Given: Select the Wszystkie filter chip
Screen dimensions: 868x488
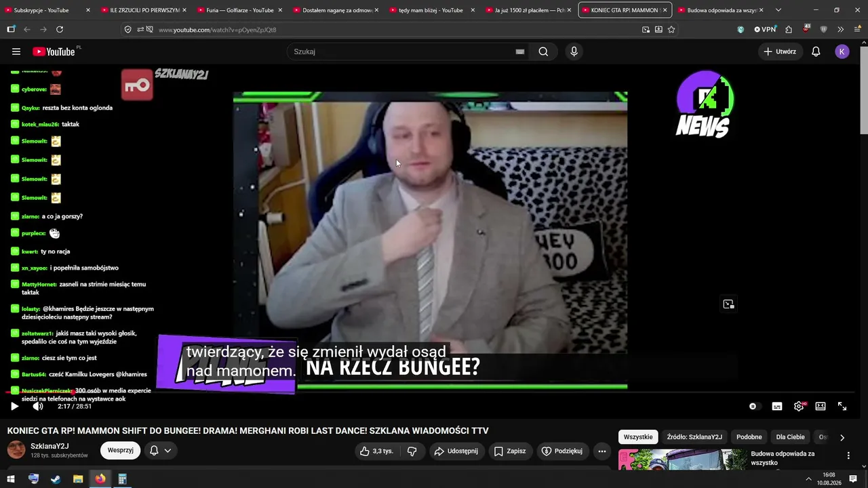Looking at the screenshot, I should pos(638,437).
